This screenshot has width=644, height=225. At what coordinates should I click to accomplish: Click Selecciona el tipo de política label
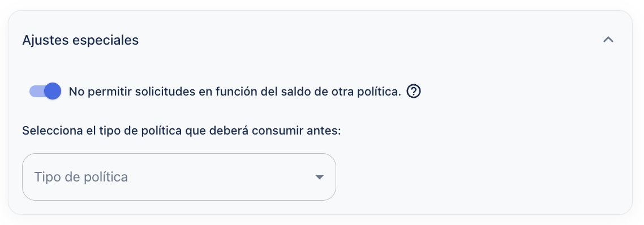(182, 131)
